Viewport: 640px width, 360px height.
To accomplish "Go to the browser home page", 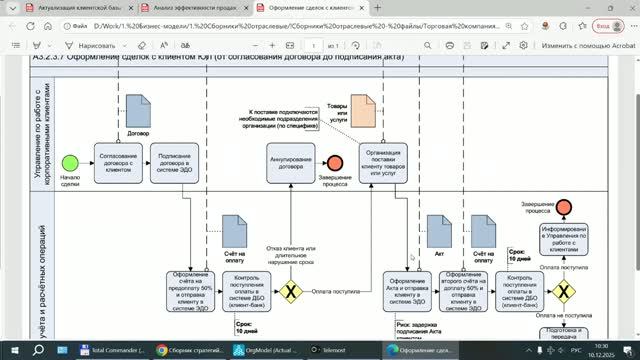I will 48,26.
